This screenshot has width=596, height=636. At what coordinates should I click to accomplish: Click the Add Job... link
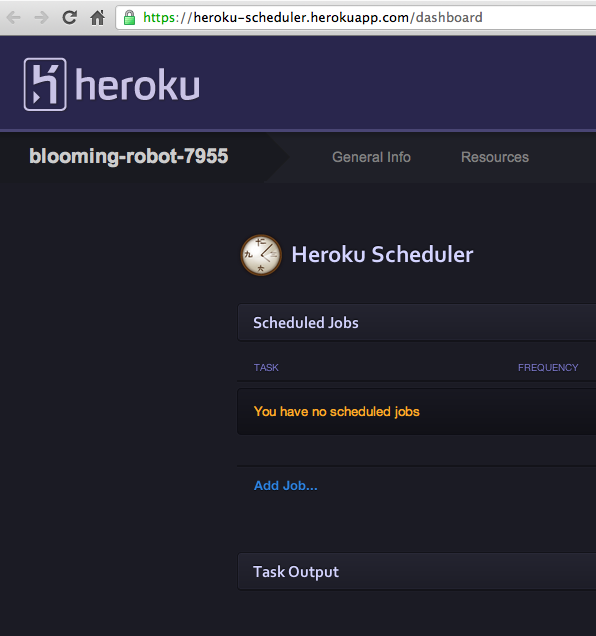tap(286, 486)
